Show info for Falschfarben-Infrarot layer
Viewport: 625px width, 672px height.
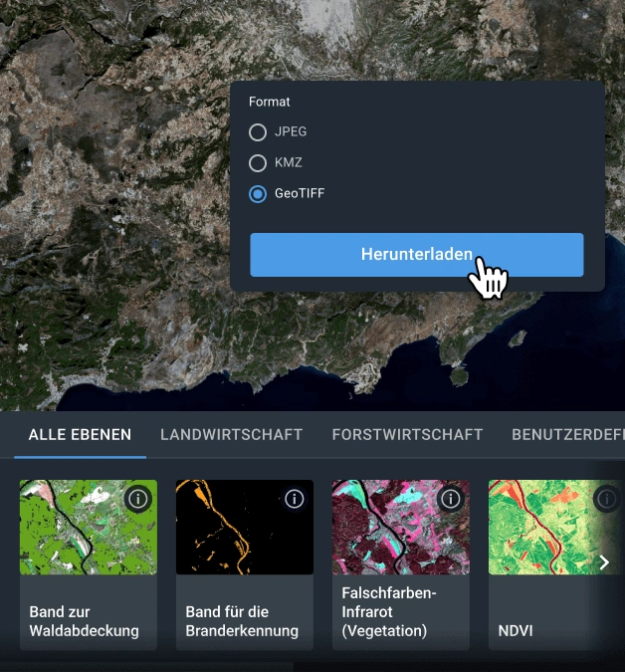pos(451,499)
